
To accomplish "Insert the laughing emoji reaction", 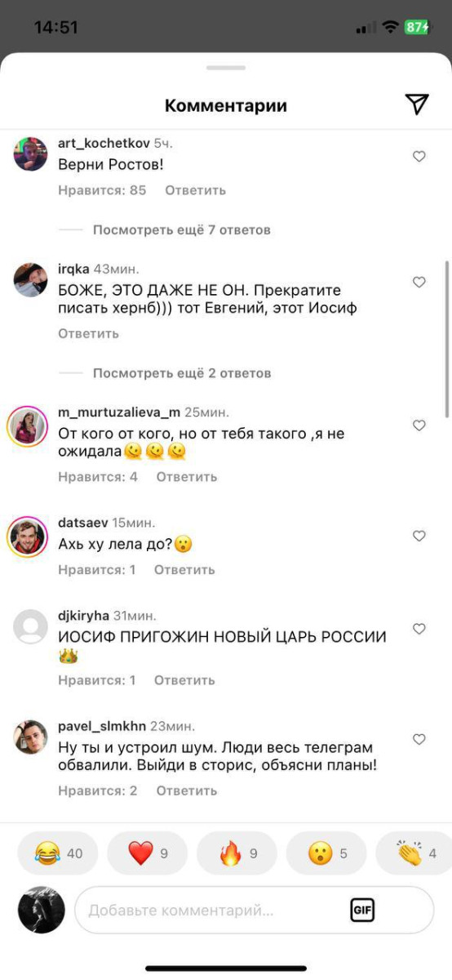I will 58,853.
